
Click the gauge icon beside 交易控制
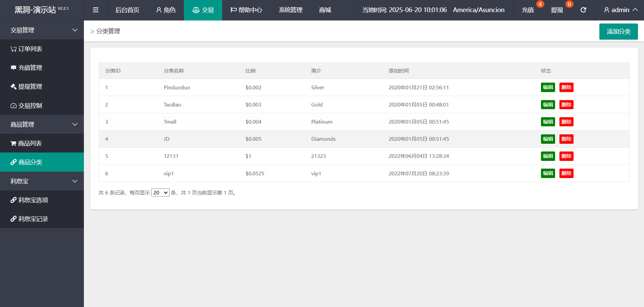click(13, 106)
